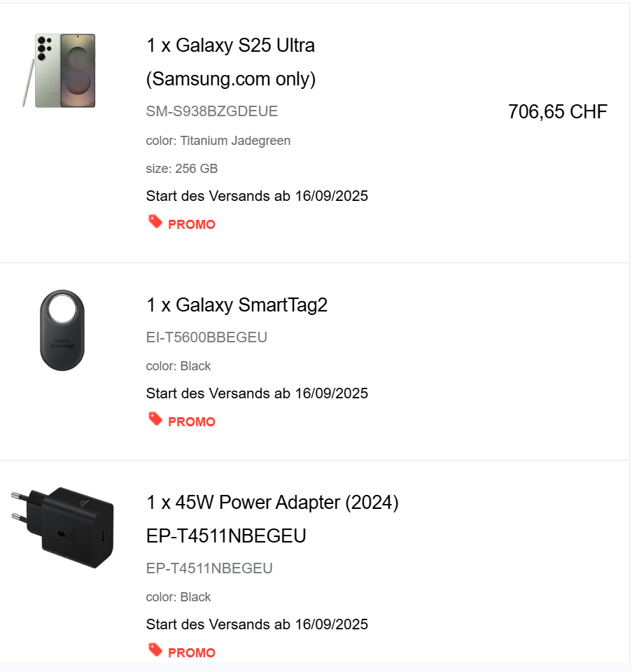Click the "size: 256 GB" text
The height and width of the screenshot is (672, 632).
coord(181,169)
